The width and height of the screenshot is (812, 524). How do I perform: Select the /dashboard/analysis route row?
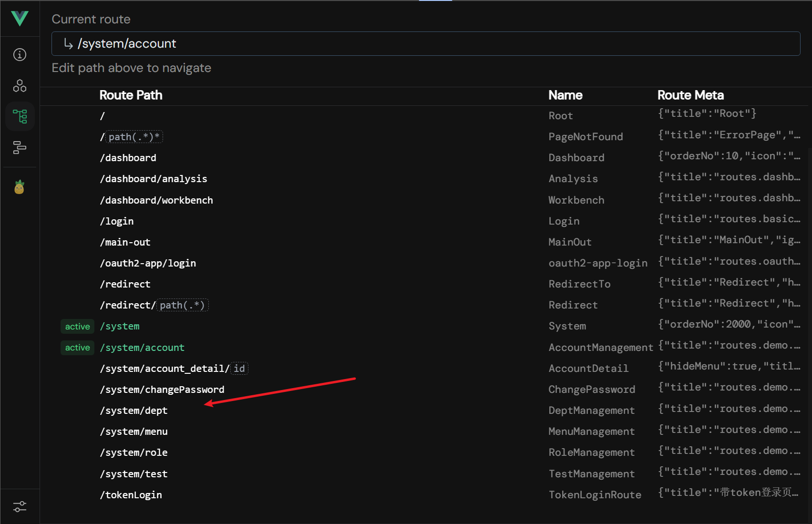point(153,179)
